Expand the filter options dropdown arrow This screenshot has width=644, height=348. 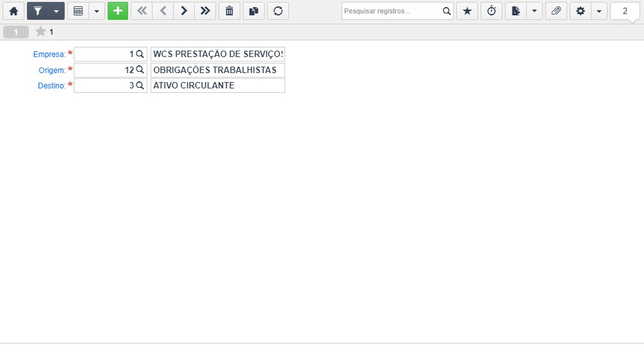point(56,11)
